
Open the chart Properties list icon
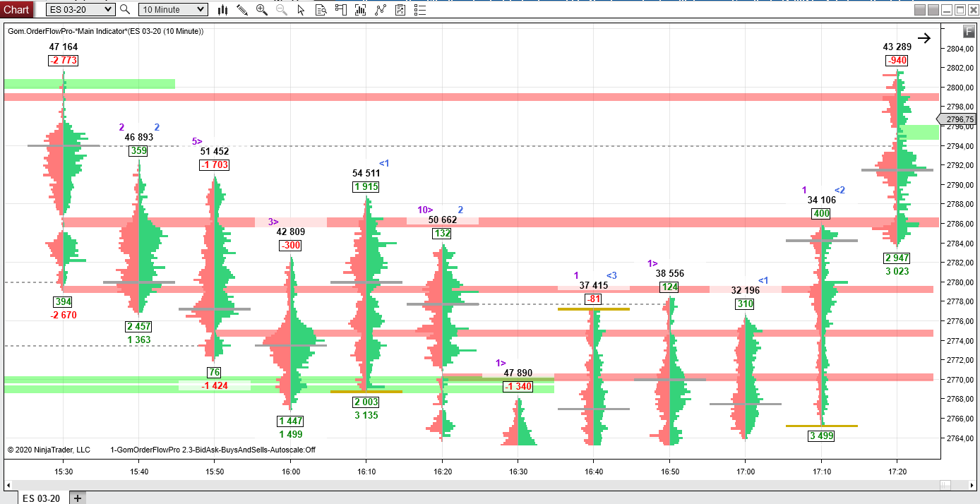pos(420,10)
